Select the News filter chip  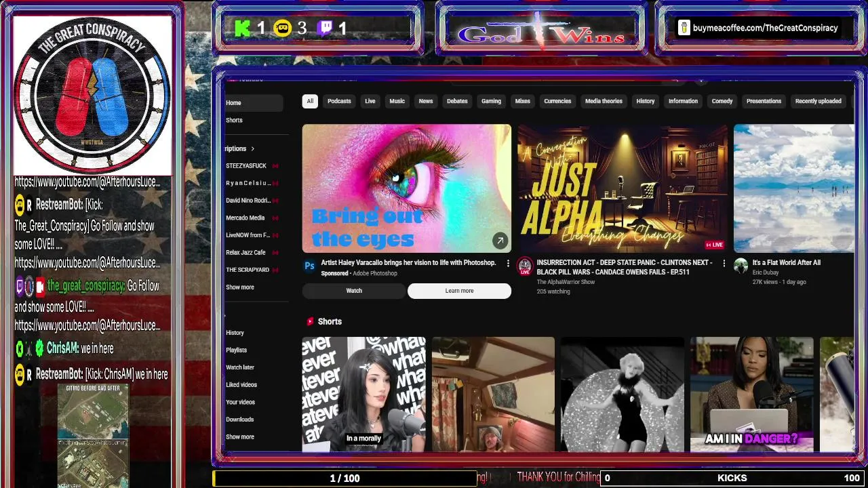click(x=425, y=101)
